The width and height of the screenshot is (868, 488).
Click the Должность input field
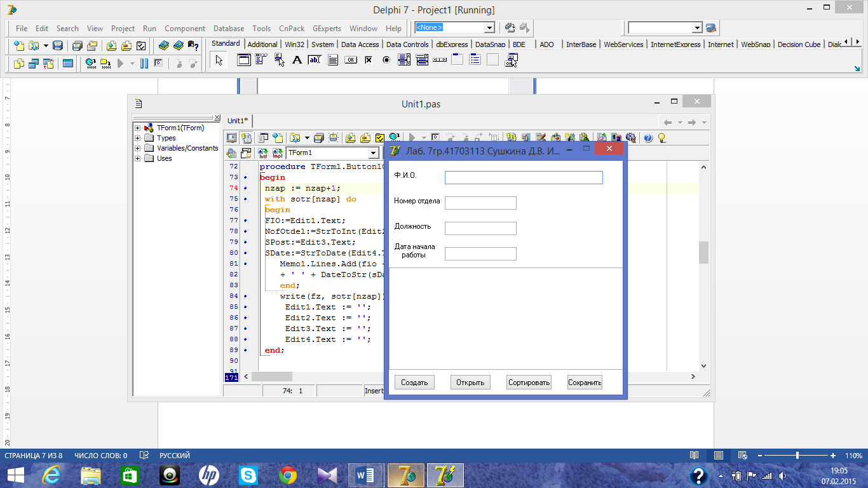(x=480, y=228)
